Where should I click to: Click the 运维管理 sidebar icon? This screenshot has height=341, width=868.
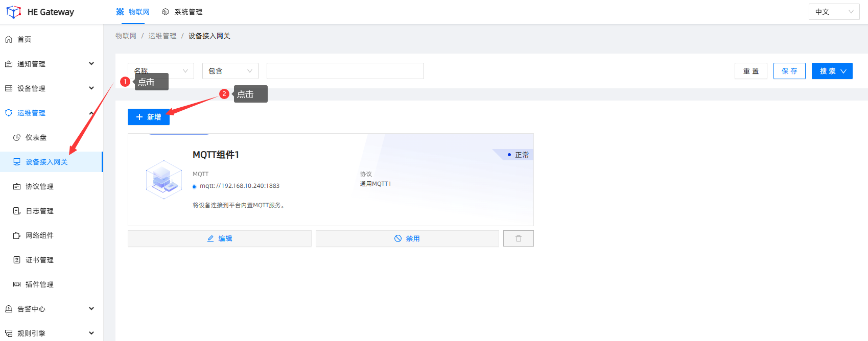click(9, 113)
